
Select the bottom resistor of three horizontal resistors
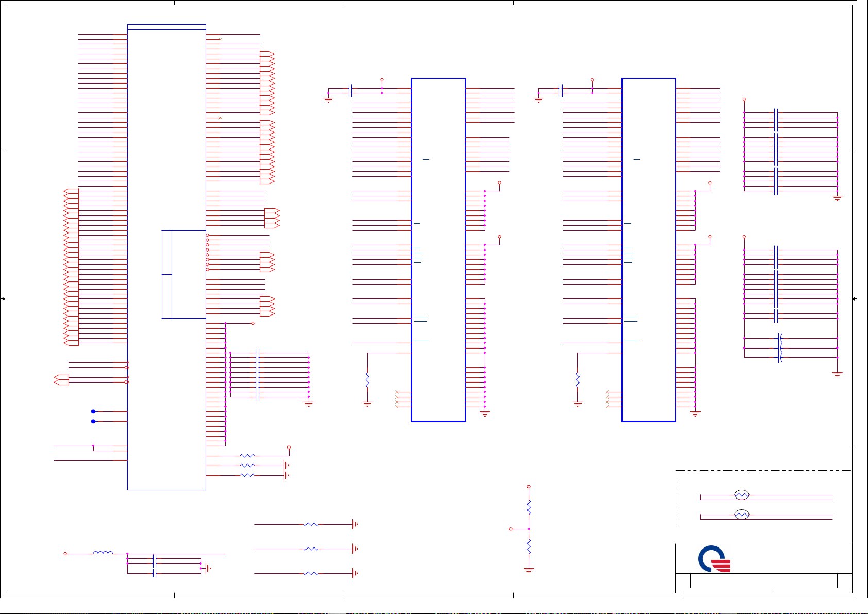tap(311, 573)
